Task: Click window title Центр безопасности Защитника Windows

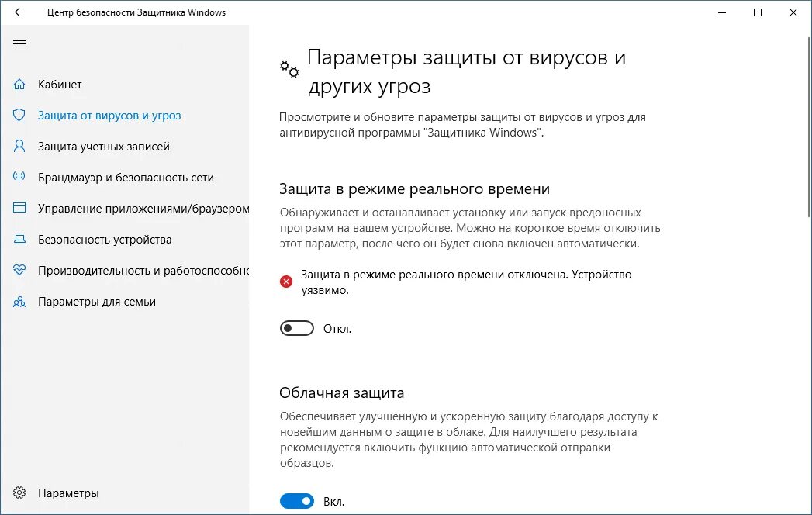Action: [136, 12]
